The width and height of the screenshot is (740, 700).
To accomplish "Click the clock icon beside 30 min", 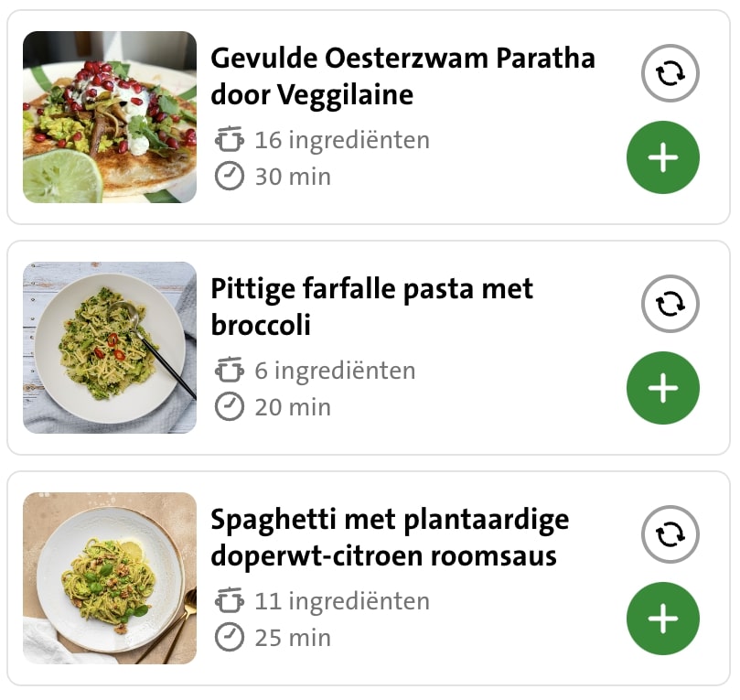I will coord(230,176).
